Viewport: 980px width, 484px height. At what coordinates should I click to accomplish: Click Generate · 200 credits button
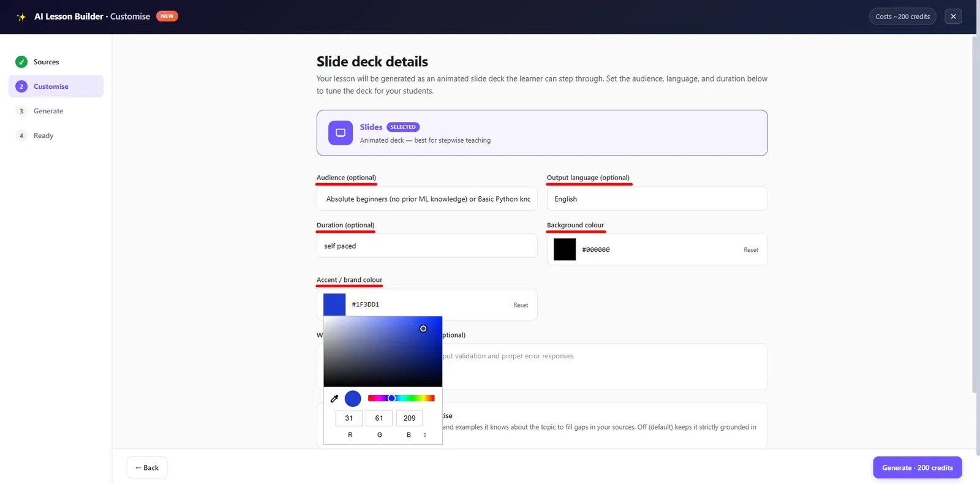tap(918, 467)
